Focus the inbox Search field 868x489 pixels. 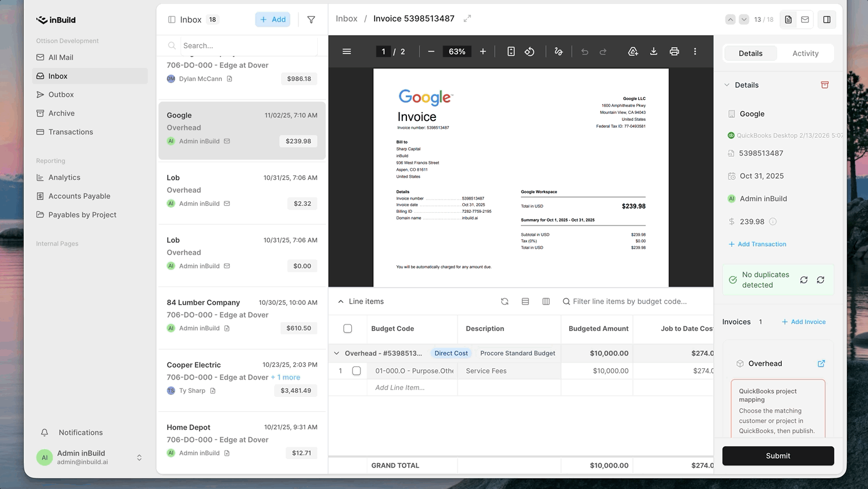(248, 45)
